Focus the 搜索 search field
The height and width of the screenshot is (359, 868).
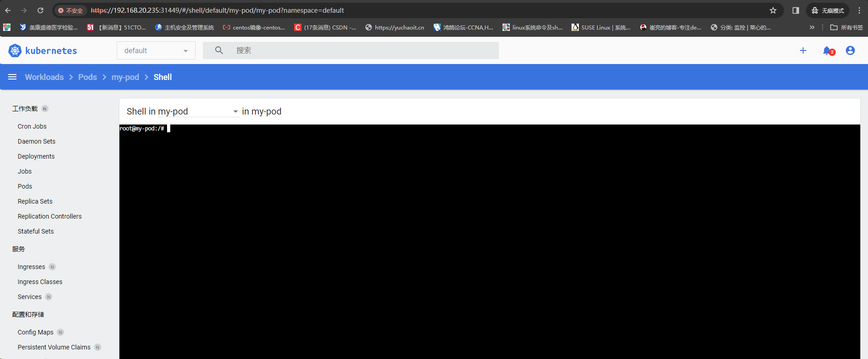click(351, 50)
